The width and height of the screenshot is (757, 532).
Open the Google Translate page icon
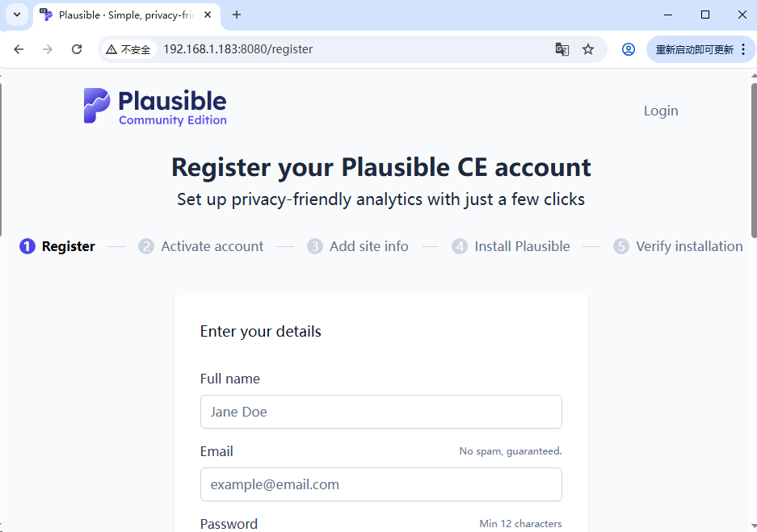pos(562,49)
